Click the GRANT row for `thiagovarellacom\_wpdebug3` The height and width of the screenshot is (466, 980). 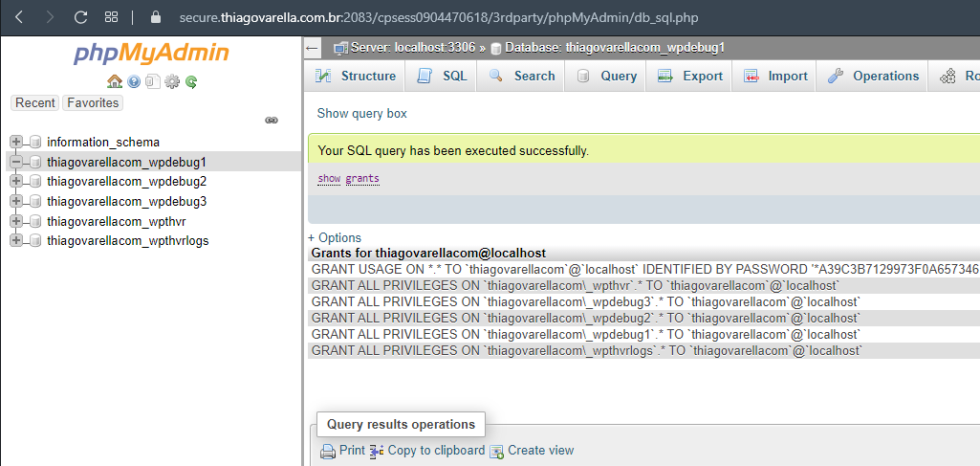(x=643, y=302)
